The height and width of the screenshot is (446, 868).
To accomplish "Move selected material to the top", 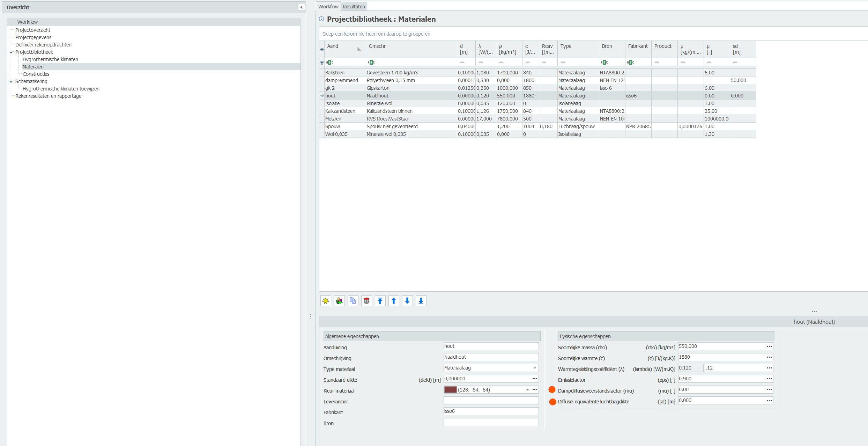I will coord(380,301).
